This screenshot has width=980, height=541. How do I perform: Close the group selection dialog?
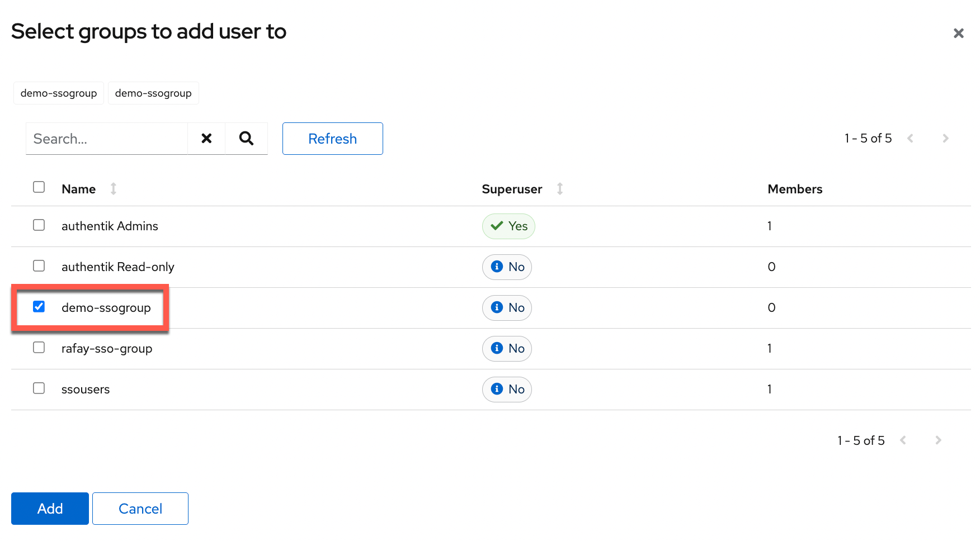click(958, 34)
